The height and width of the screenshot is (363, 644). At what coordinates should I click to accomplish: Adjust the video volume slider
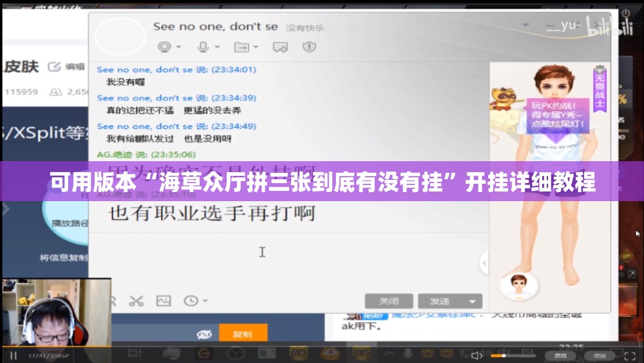(513, 356)
